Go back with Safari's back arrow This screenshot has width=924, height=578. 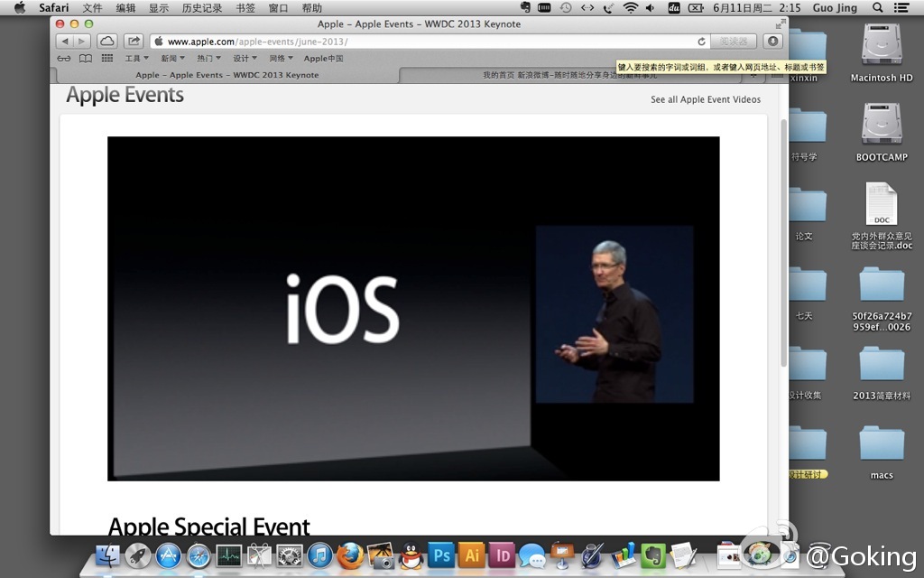click(x=65, y=42)
